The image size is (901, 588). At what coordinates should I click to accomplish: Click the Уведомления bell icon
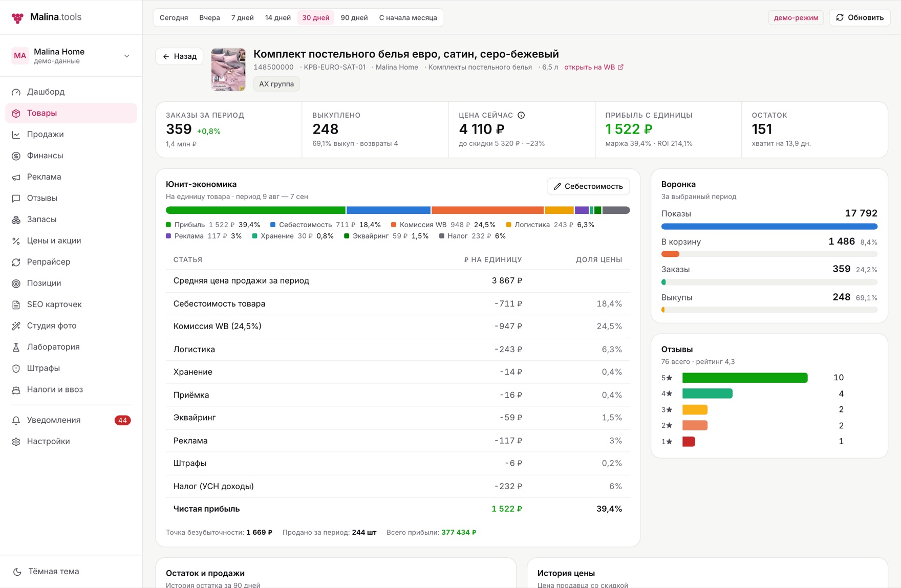click(16, 420)
